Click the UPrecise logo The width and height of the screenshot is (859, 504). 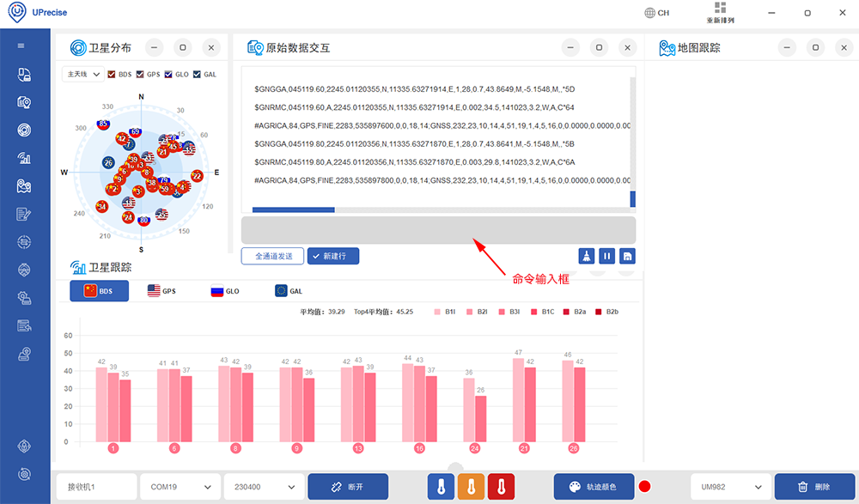17,12
